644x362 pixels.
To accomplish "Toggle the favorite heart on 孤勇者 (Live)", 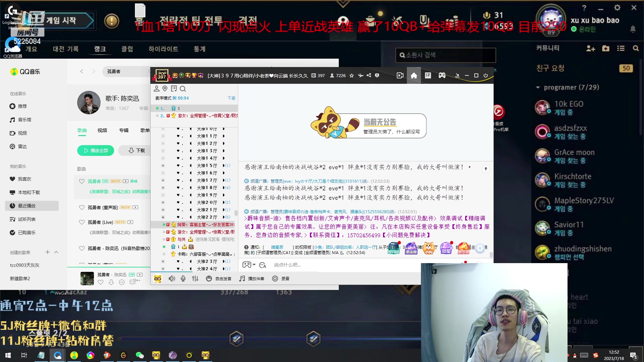I will 82,222.
